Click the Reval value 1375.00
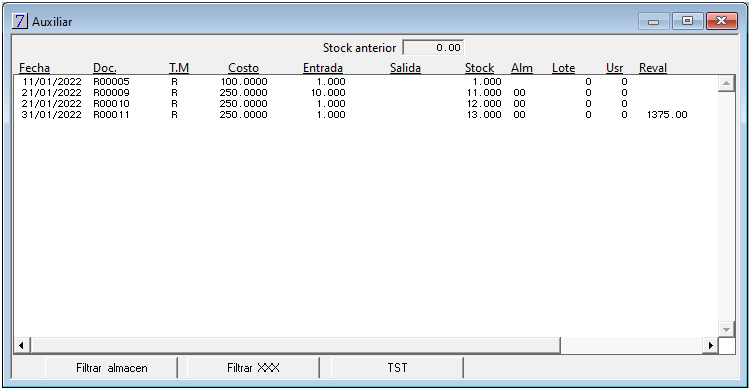This screenshot has width=750, height=390. click(667, 115)
